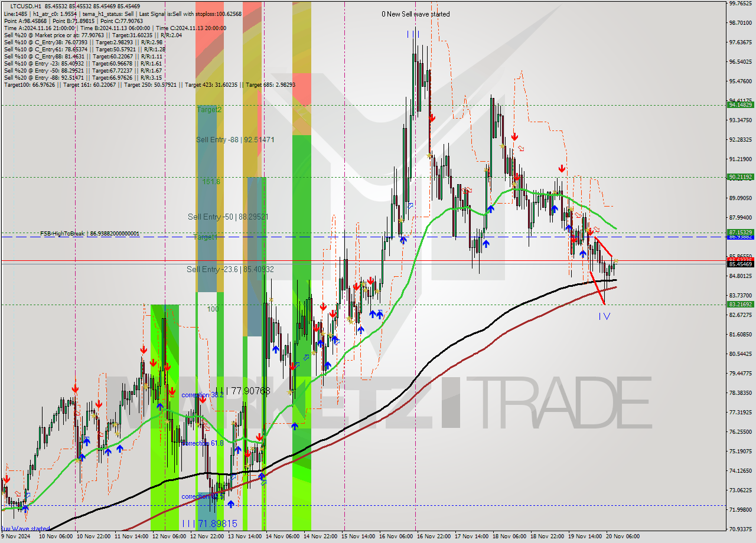Click price axis value 81.60850
Screen dimensions: 756x543
[741, 334]
